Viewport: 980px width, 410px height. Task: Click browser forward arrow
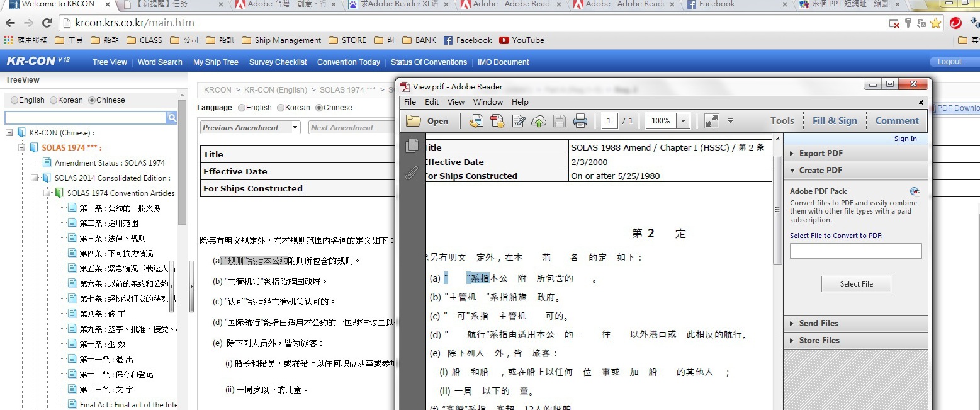click(x=28, y=23)
